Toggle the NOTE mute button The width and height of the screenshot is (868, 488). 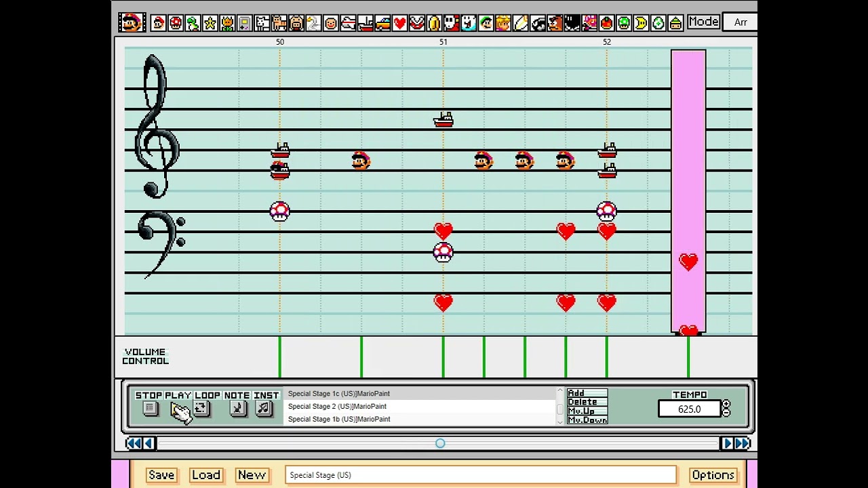pos(237,409)
